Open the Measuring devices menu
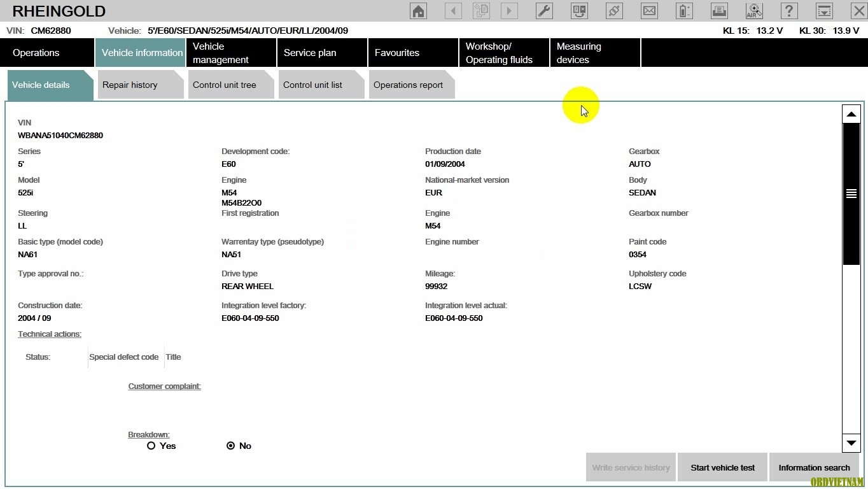 coord(595,53)
